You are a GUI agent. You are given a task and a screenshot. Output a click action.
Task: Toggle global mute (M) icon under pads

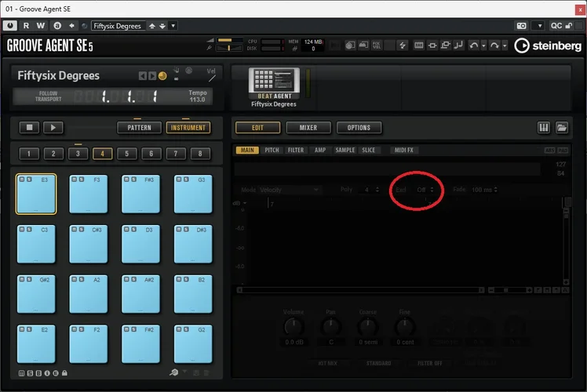(x=22, y=373)
